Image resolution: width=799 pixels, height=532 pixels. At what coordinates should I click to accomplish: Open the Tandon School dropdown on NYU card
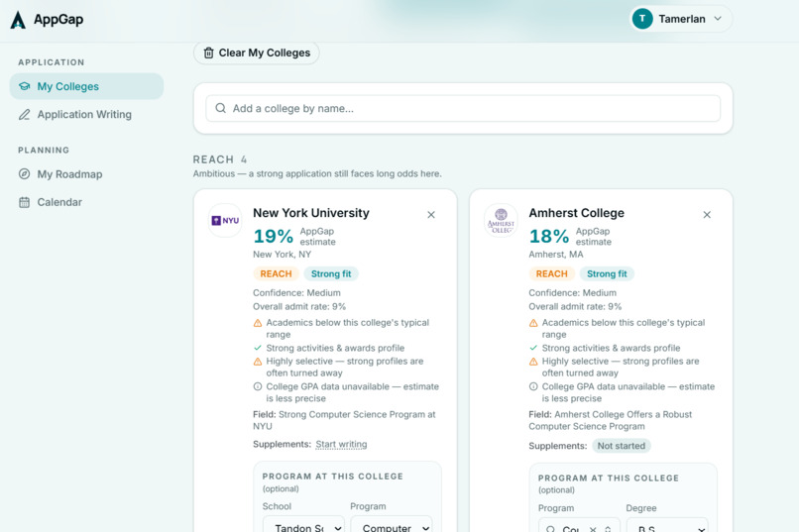[x=303, y=525]
